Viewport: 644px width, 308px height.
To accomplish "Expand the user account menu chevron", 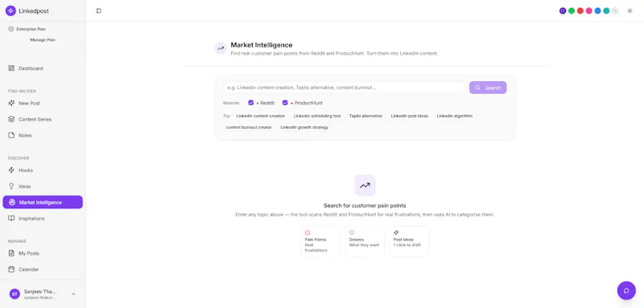I will [x=73, y=294].
